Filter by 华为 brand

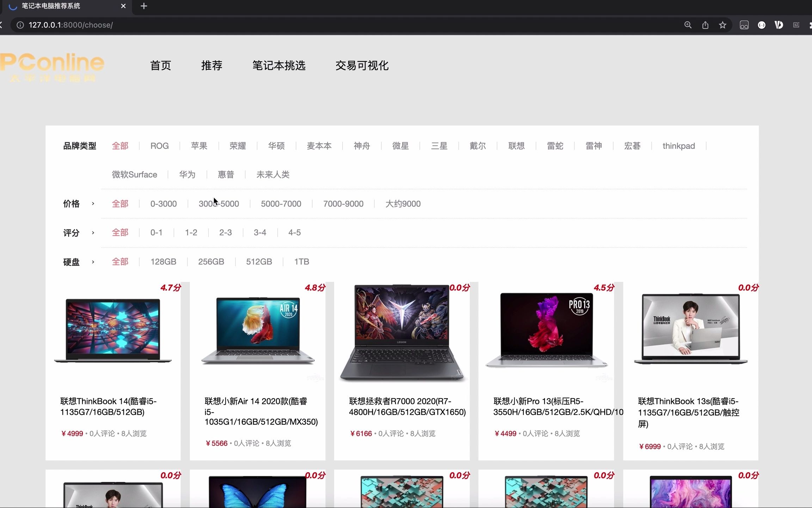[187, 175]
